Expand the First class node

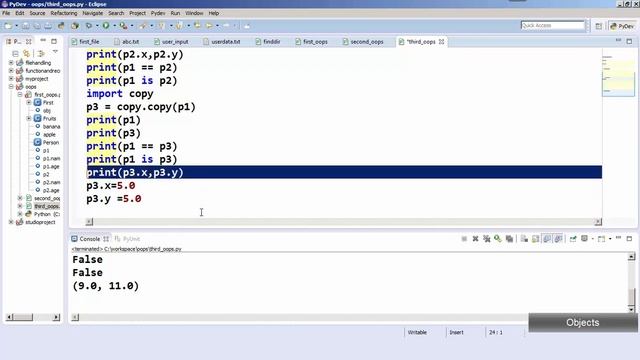(29, 102)
